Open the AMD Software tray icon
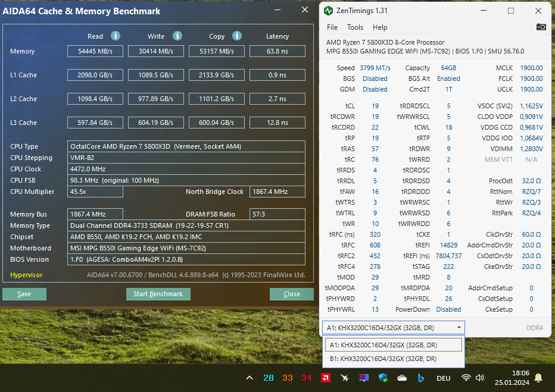Viewport: 555px width, 392px height. click(x=326, y=378)
